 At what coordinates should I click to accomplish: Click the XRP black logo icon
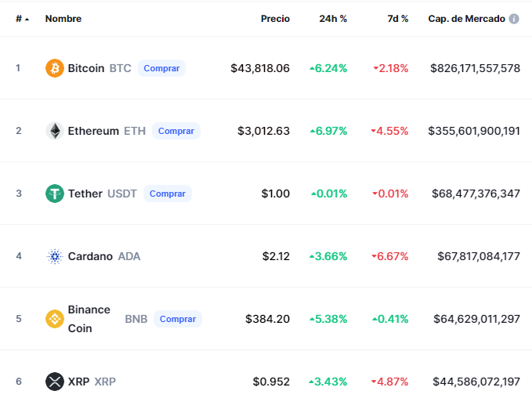coord(55,382)
